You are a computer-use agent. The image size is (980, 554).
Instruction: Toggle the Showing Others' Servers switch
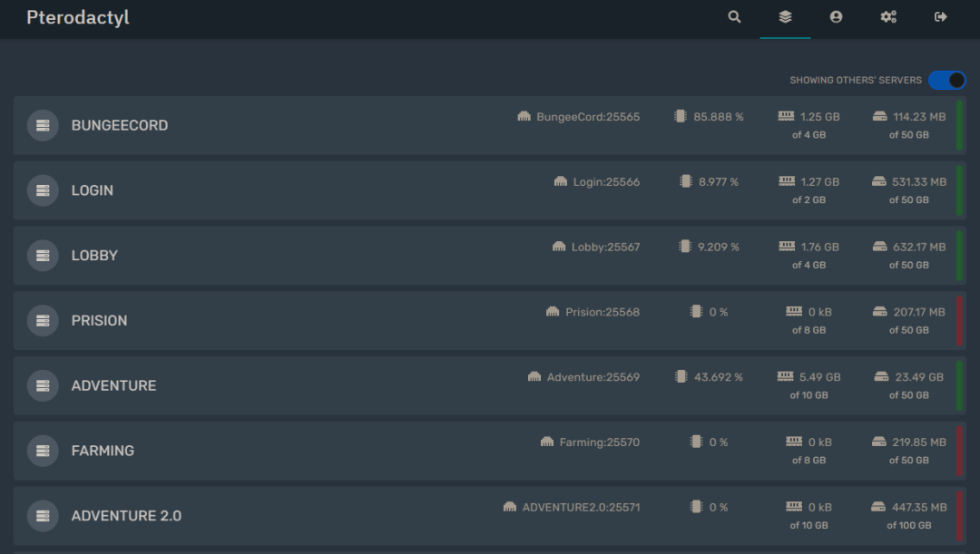coord(946,80)
